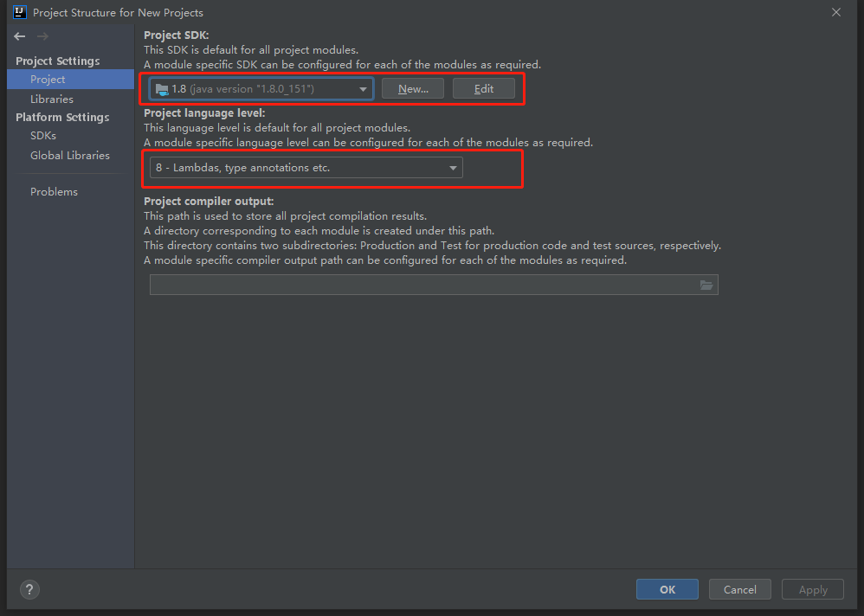This screenshot has height=616, width=864.
Task: Focus the compiler output path field
Action: pyautogui.click(x=424, y=285)
